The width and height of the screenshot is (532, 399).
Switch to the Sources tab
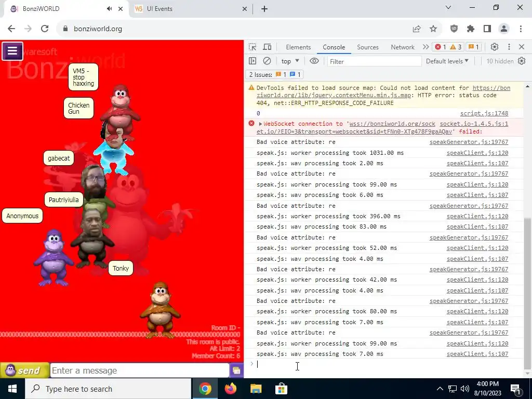coord(368,47)
